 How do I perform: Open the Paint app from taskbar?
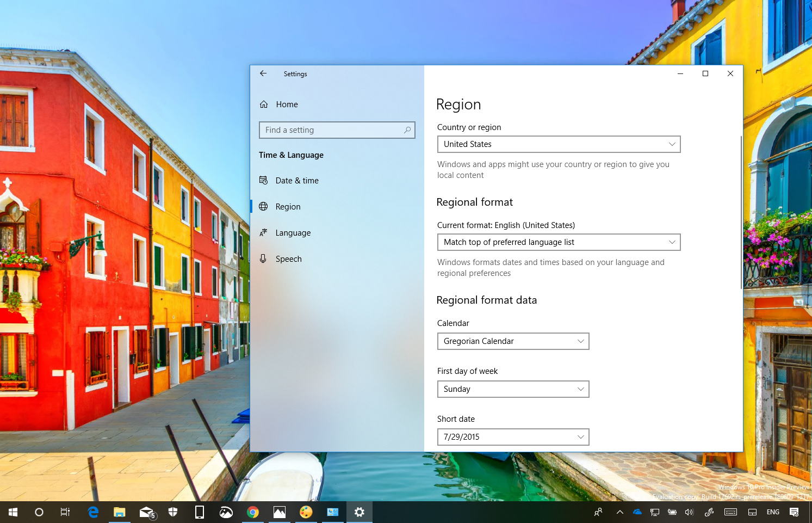306,512
